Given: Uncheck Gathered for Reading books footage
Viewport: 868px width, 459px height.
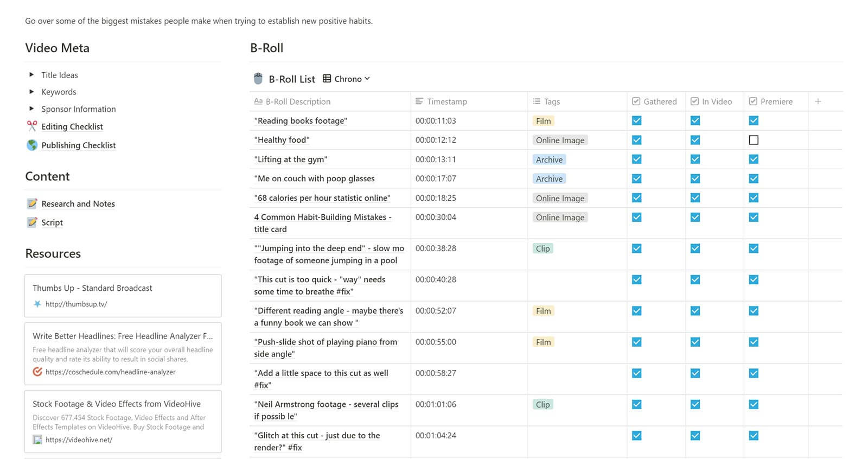Looking at the screenshot, I should click(x=637, y=120).
